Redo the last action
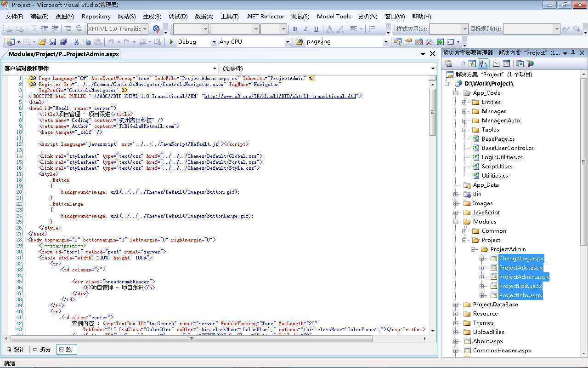 tap(127, 42)
